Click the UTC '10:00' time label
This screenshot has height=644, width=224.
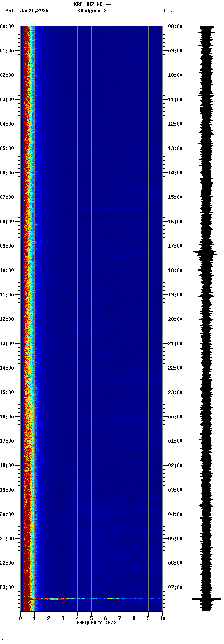[x=175, y=75]
